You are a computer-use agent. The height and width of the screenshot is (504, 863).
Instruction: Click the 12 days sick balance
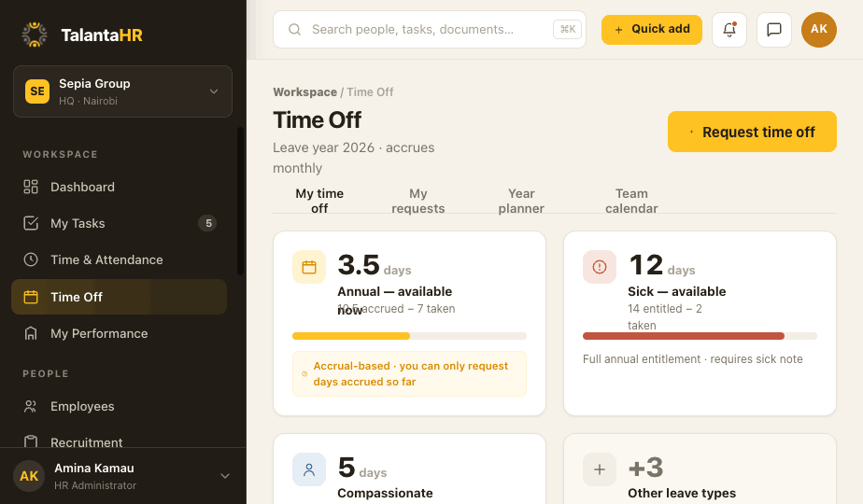661,265
